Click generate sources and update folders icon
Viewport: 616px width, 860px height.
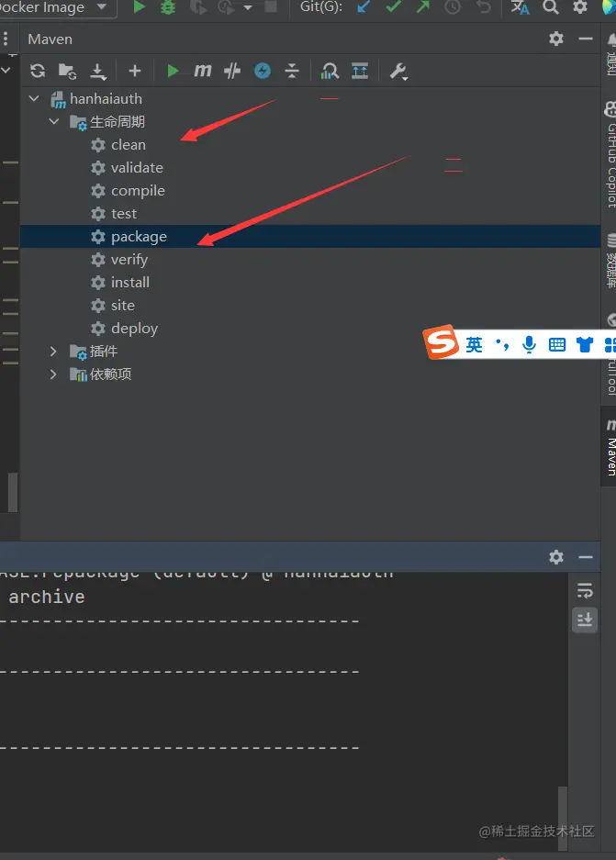tap(67, 71)
